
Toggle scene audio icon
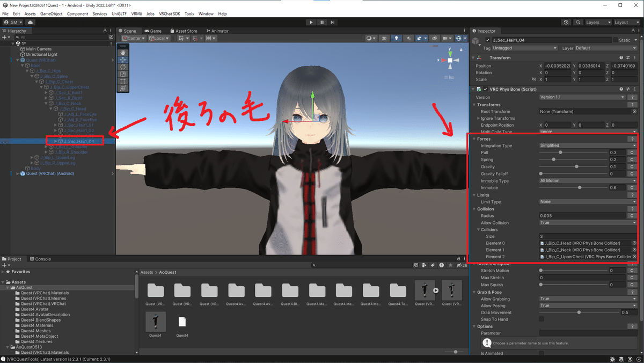(x=409, y=39)
